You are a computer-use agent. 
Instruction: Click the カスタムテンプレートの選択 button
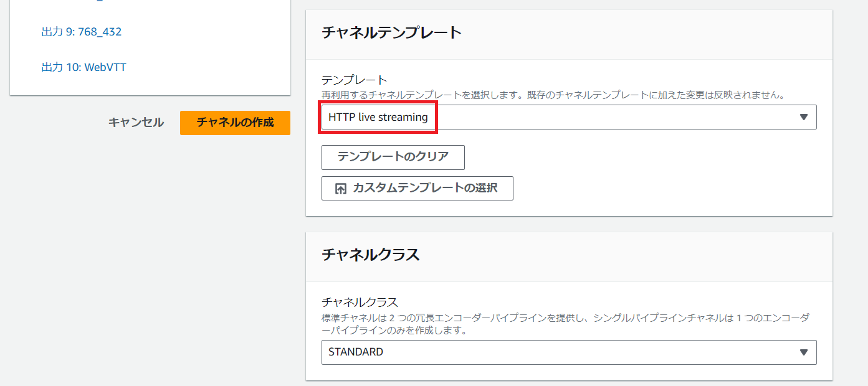pos(417,188)
